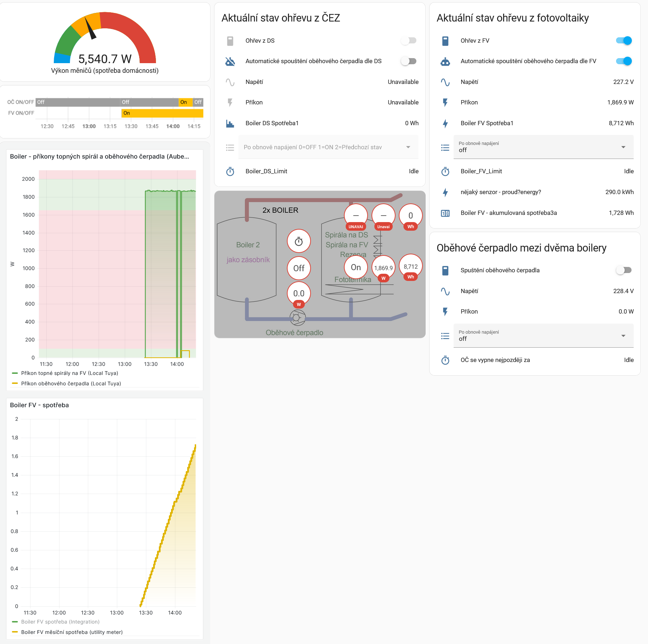
Task: Click the timer badge in the boiler diagram
Action: 298,241
